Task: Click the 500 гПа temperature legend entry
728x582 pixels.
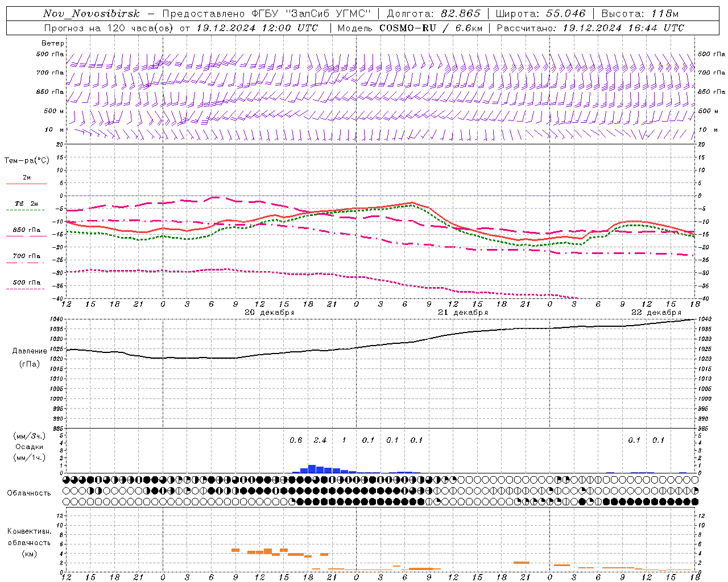Action: (26, 282)
